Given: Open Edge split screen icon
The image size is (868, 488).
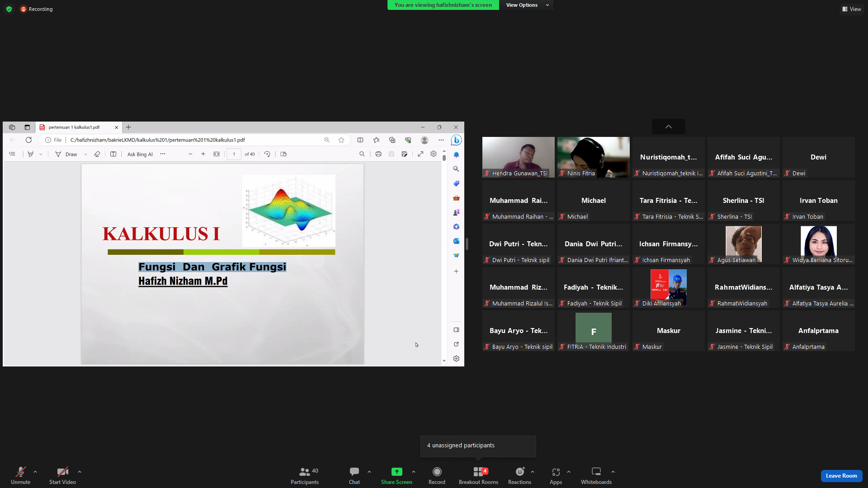Looking at the screenshot, I should [x=360, y=140].
